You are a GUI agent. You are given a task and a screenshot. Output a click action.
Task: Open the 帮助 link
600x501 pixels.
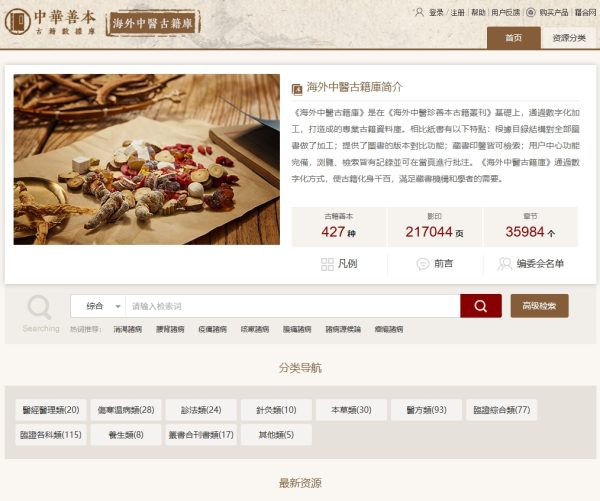478,13
